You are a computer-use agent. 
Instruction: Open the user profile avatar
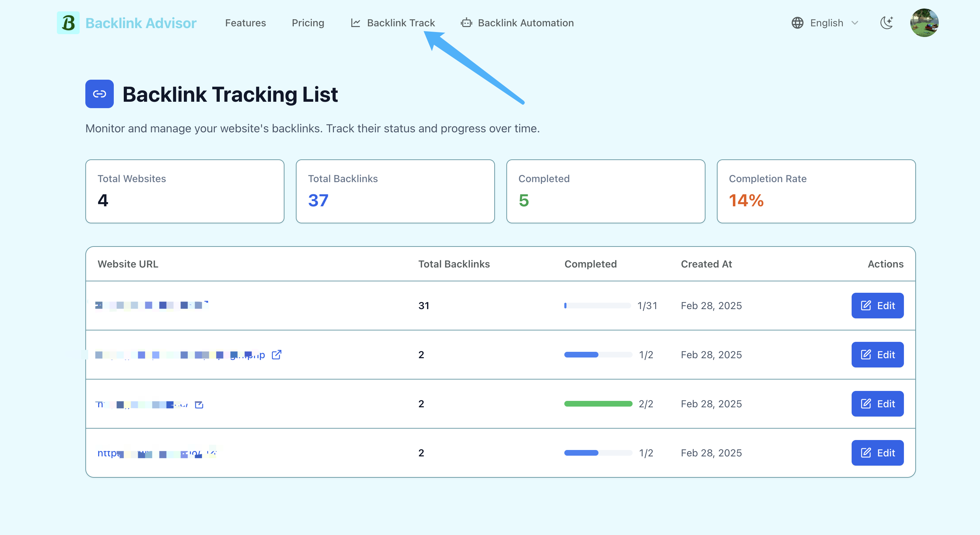[x=924, y=23]
